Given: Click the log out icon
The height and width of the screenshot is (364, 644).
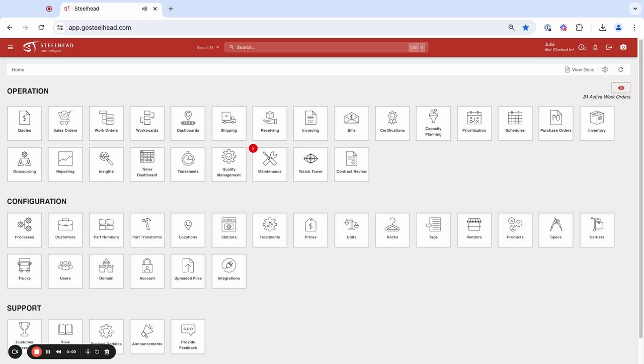Looking at the screenshot, I should (x=609, y=47).
